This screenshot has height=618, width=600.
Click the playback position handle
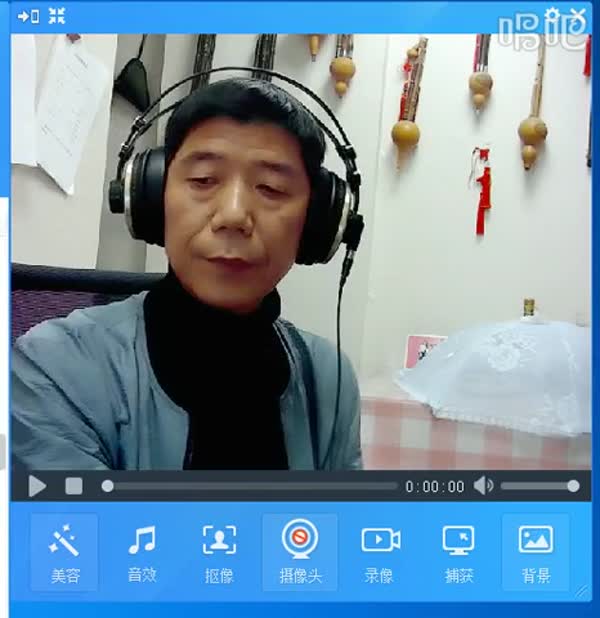click(107, 486)
